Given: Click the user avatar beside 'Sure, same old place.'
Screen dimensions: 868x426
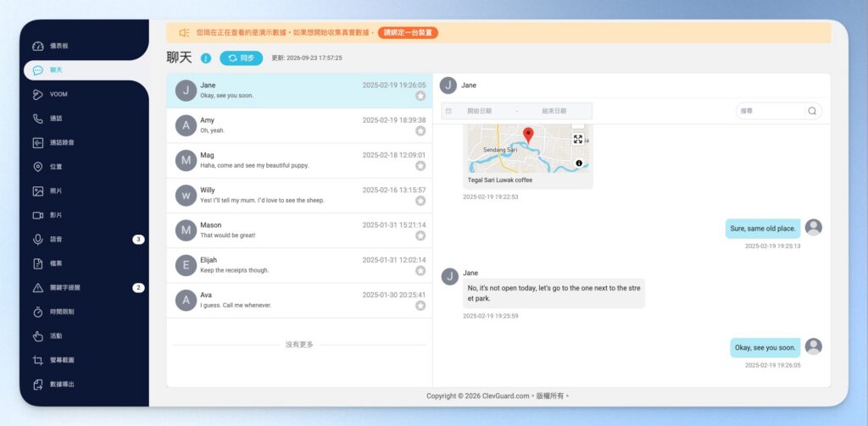Looking at the screenshot, I should [813, 227].
